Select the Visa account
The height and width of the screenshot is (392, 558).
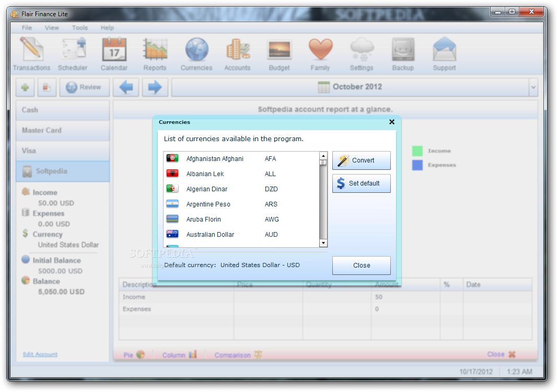[63, 151]
